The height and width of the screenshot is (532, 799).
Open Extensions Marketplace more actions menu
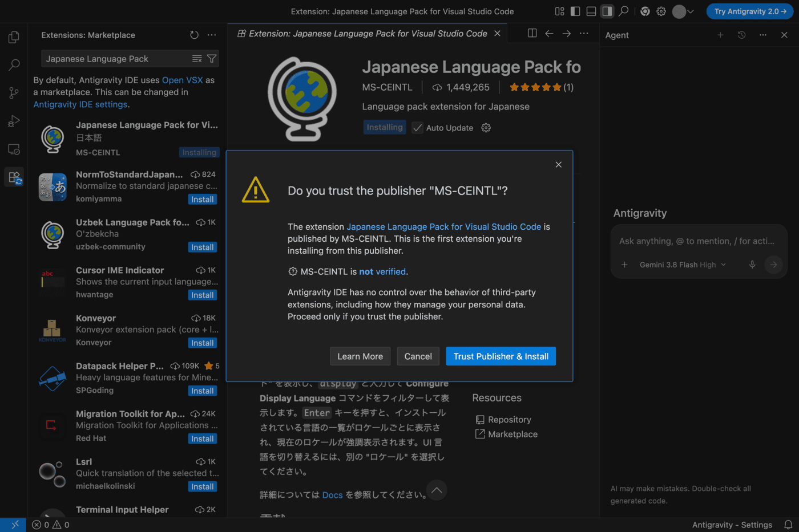(212, 35)
